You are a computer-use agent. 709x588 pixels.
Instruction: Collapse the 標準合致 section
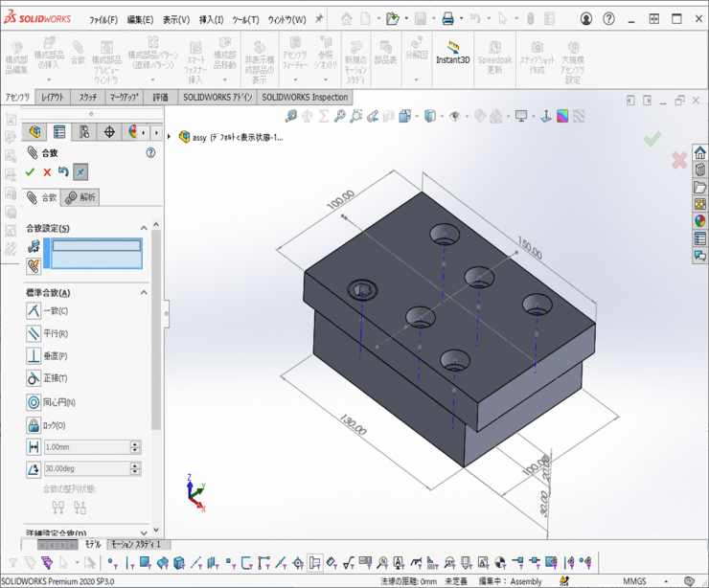click(145, 292)
